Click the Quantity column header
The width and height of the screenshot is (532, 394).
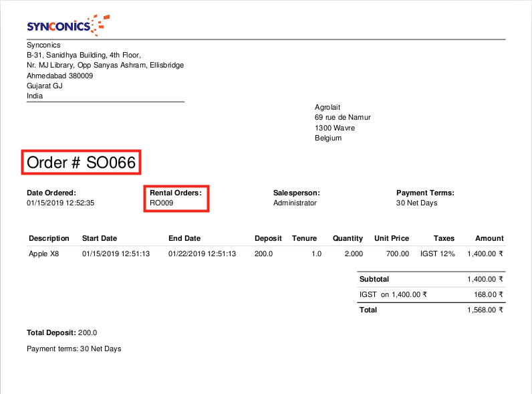(348, 238)
